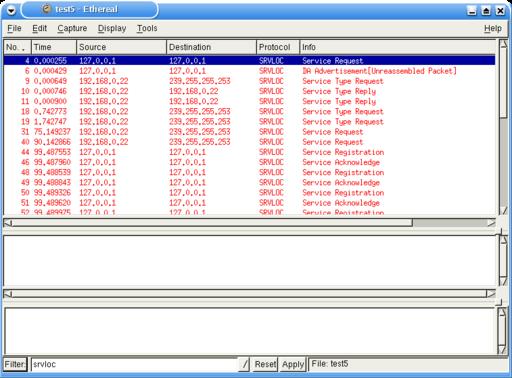Screen dimensions: 512x378
Task: Open the window menu icon in title bar
Action: point(11,11)
